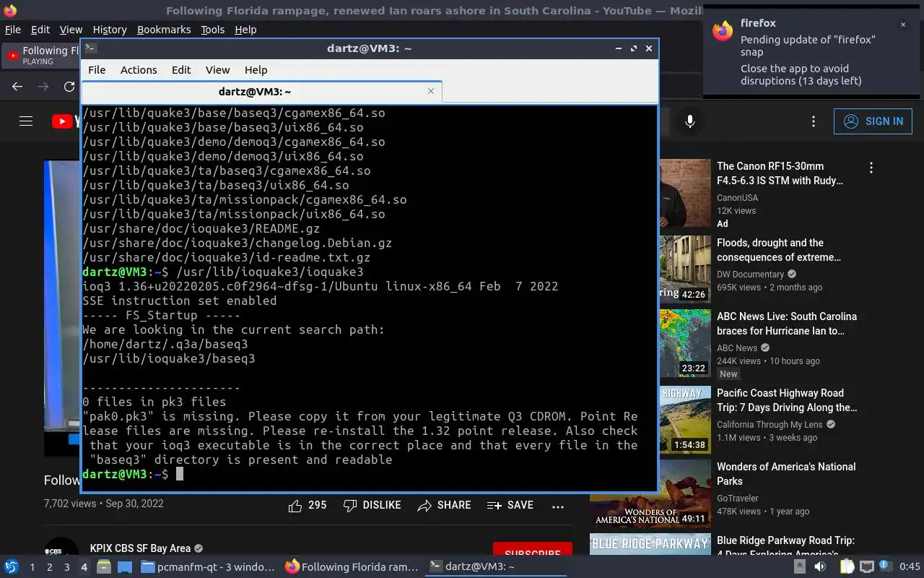The width and height of the screenshot is (924, 578).
Task: Click the removable media eject tray icon
Action: (x=800, y=566)
